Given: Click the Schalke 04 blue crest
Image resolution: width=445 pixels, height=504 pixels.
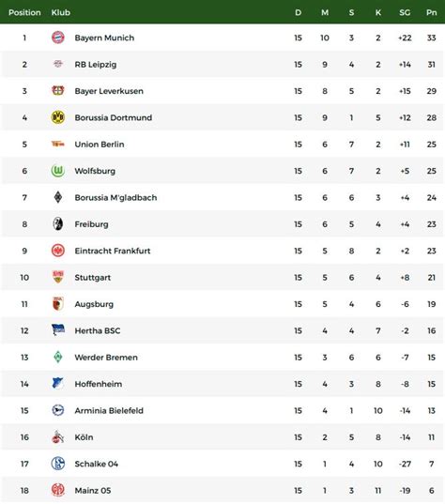Looking at the screenshot, I should click(58, 464).
